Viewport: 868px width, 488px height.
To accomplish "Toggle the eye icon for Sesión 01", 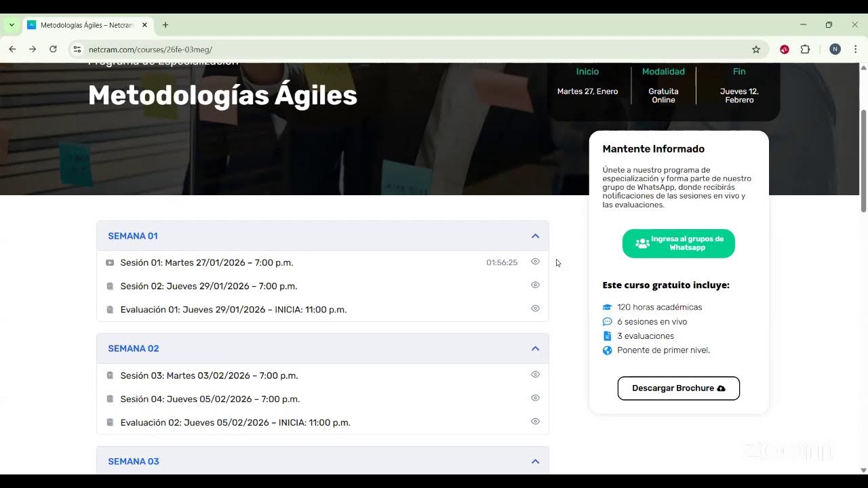I will tap(535, 262).
